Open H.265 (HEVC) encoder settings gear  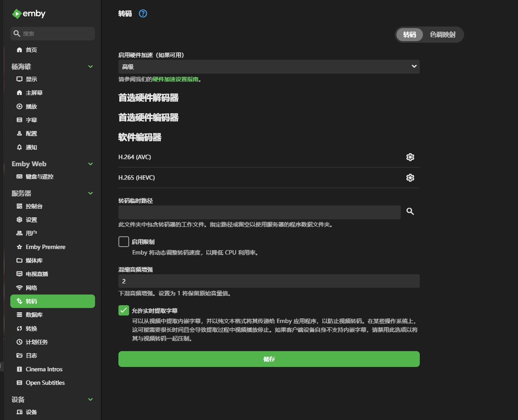pyautogui.click(x=410, y=178)
